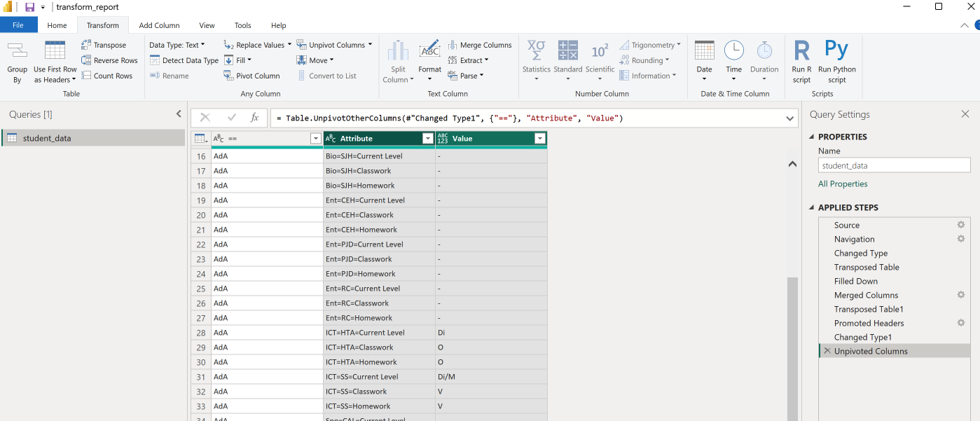Run R script
The width and height of the screenshot is (980, 421).
tap(801, 60)
